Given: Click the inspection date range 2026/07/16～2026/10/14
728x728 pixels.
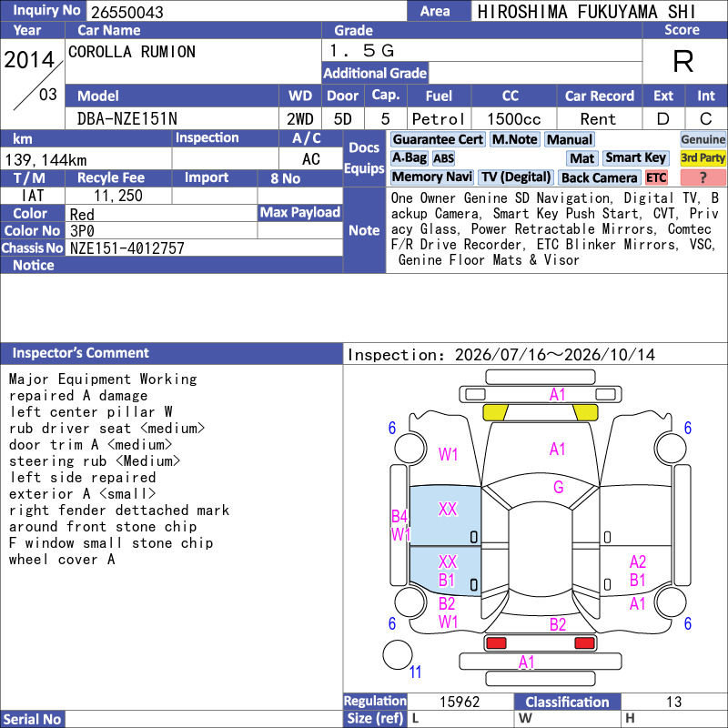Looking at the screenshot, I should pos(555,355).
